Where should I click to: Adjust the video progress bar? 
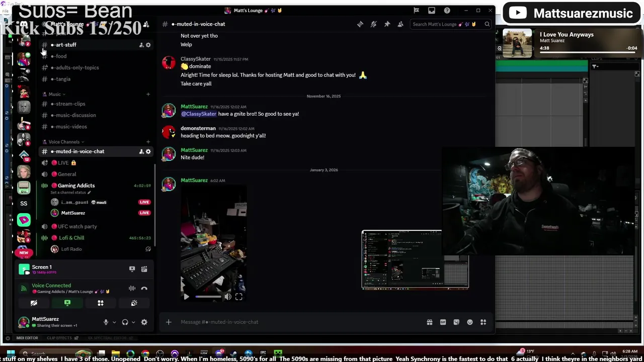[x=208, y=297]
